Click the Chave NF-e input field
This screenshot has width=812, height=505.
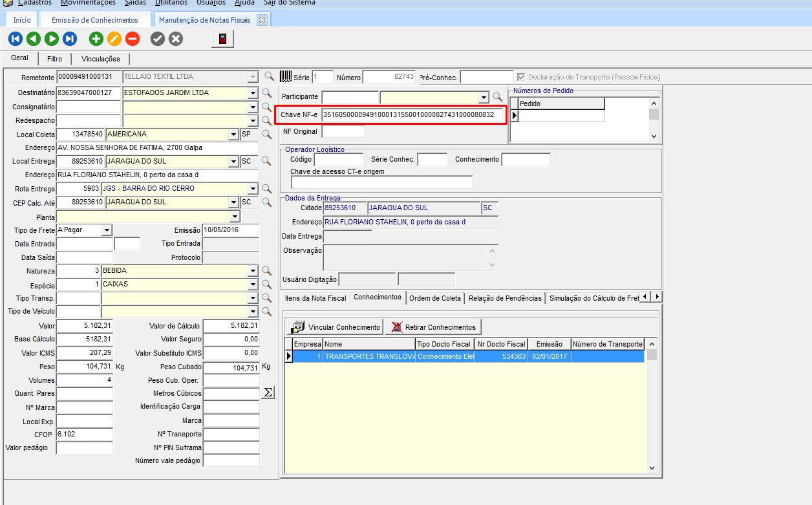point(412,115)
